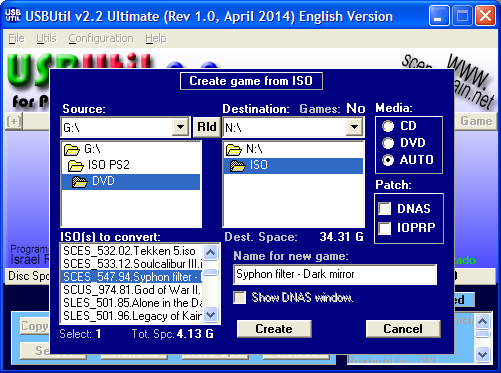Open the Help menu

tap(156, 39)
